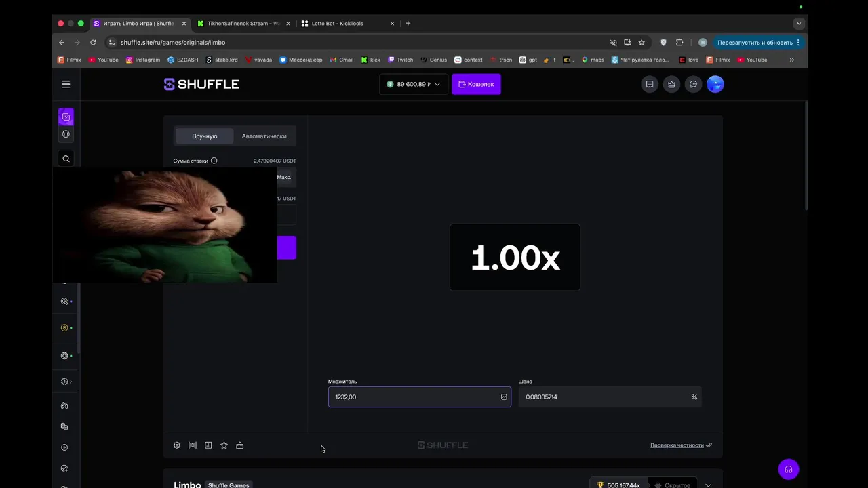Expand the sidebar gear menu with chevron
868x488 pixels.
66,382
